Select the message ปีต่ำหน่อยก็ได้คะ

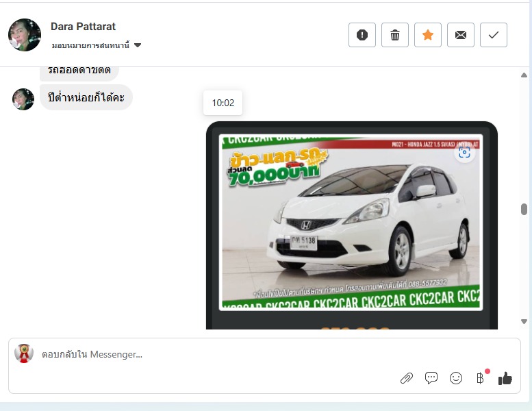coord(86,97)
